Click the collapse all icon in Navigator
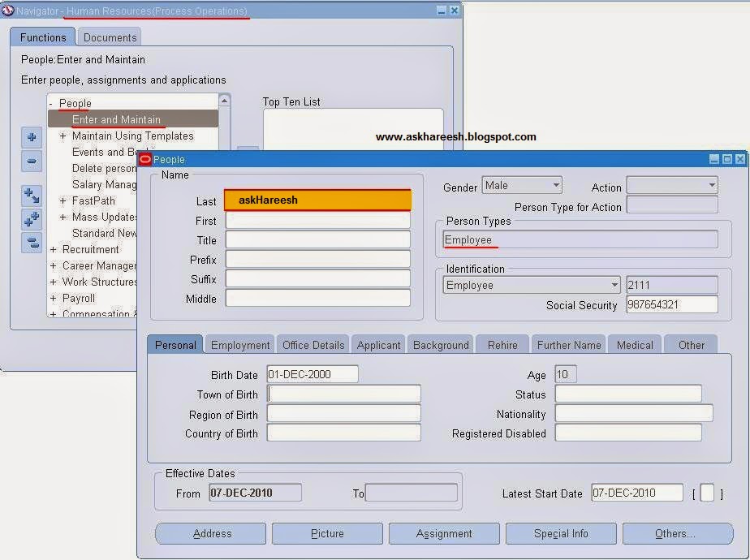 click(32, 243)
